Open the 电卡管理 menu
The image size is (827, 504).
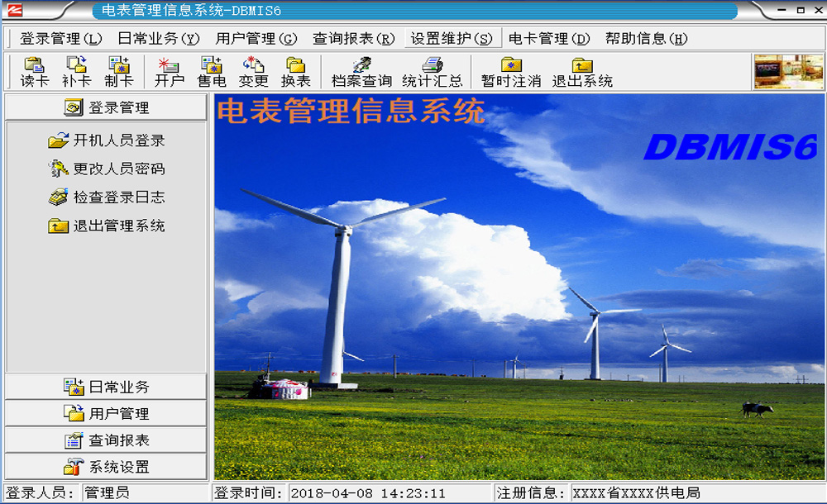coord(549,39)
